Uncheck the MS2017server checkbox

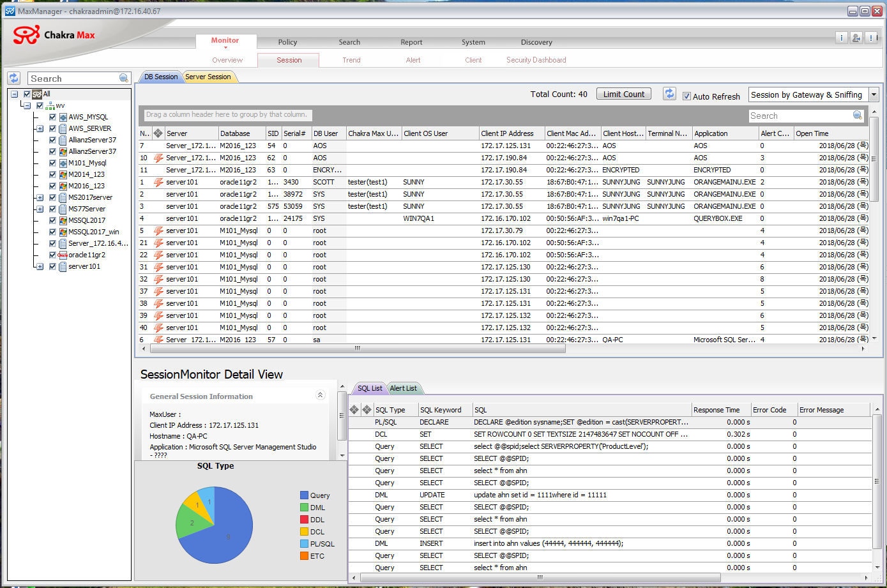point(53,197)
